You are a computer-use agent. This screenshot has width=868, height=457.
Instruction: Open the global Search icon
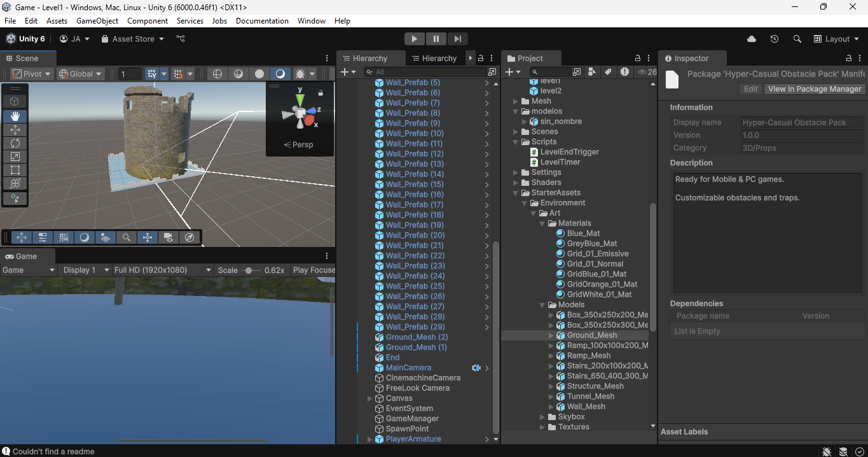tap(797, 39)
